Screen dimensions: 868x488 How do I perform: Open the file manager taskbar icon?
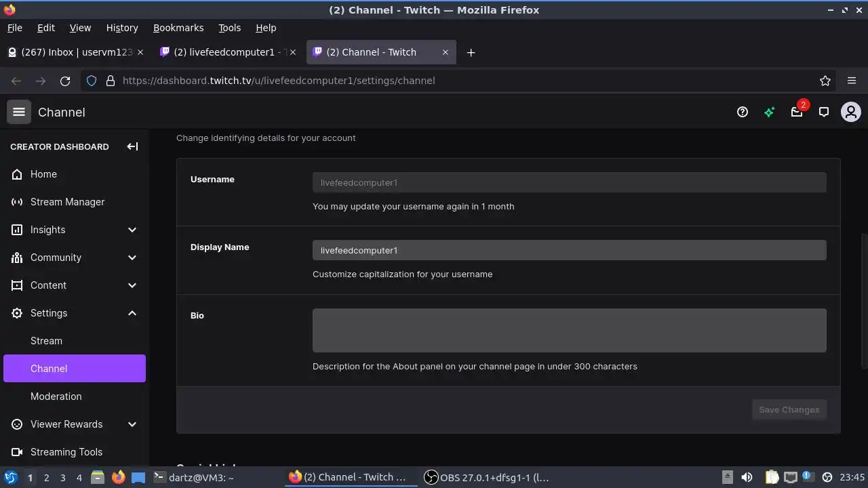pyautogui.click(x=97, y=478)
